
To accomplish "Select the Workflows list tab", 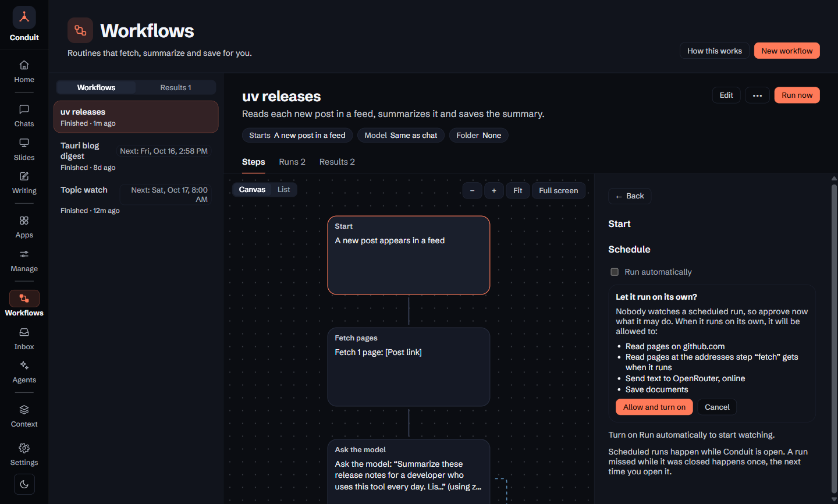I will coord(96,87).
